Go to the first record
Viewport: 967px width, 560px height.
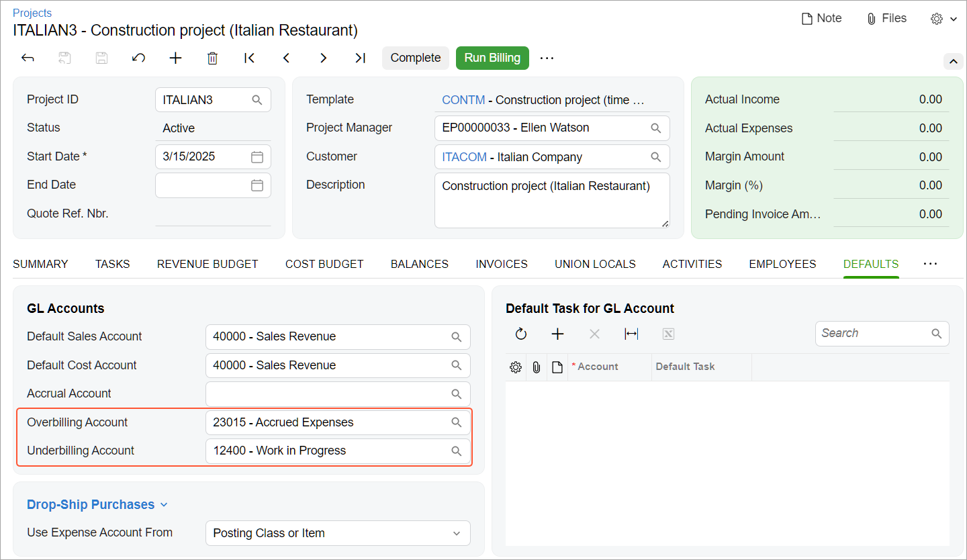(249, 58)
